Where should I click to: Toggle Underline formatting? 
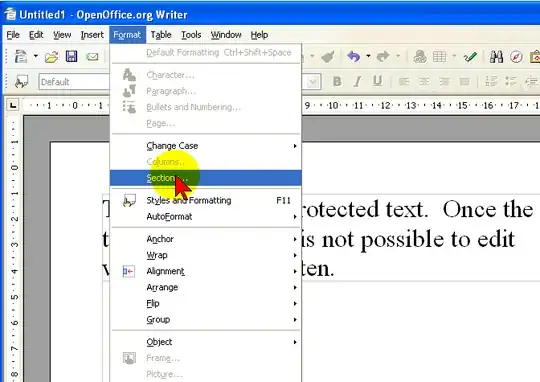coord(377,82)
